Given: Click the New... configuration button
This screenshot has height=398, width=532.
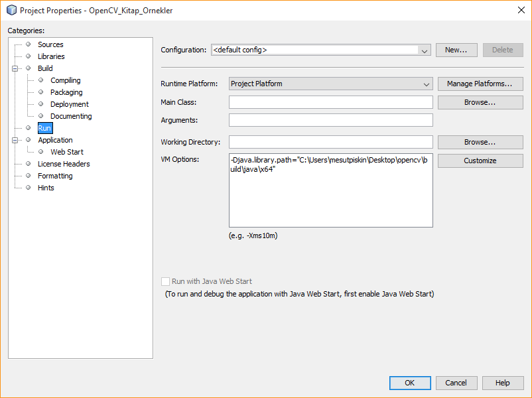Looking at the screenshot, I should click(456, 50).
